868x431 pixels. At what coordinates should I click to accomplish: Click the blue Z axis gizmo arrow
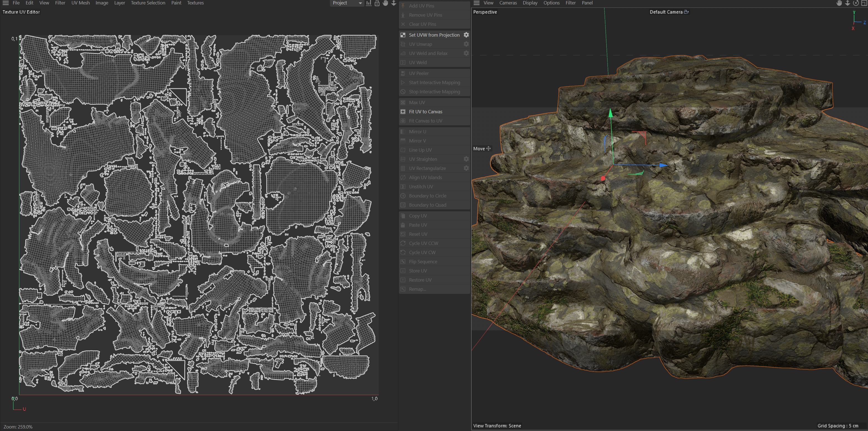coord(663,165)
